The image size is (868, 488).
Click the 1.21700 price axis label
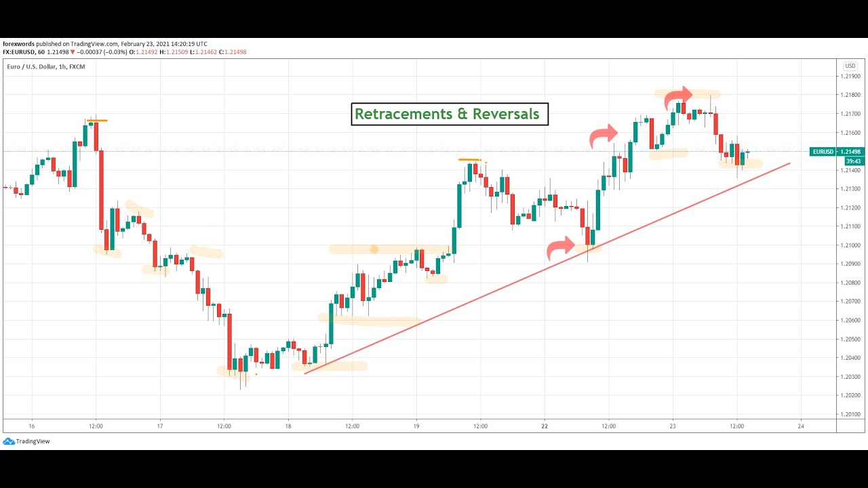(850, 114)
